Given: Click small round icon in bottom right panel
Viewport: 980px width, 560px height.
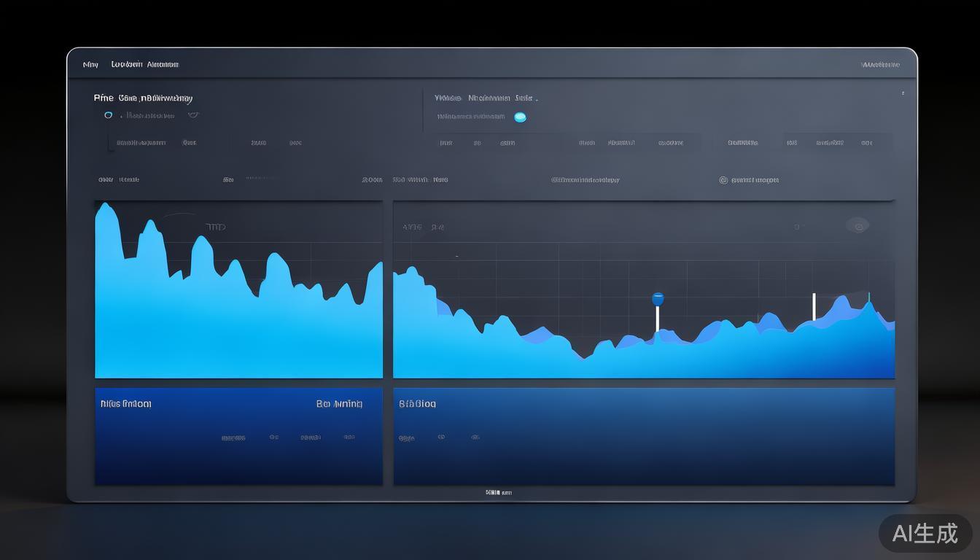Looking at the screenshot, I should coord(441,437).
